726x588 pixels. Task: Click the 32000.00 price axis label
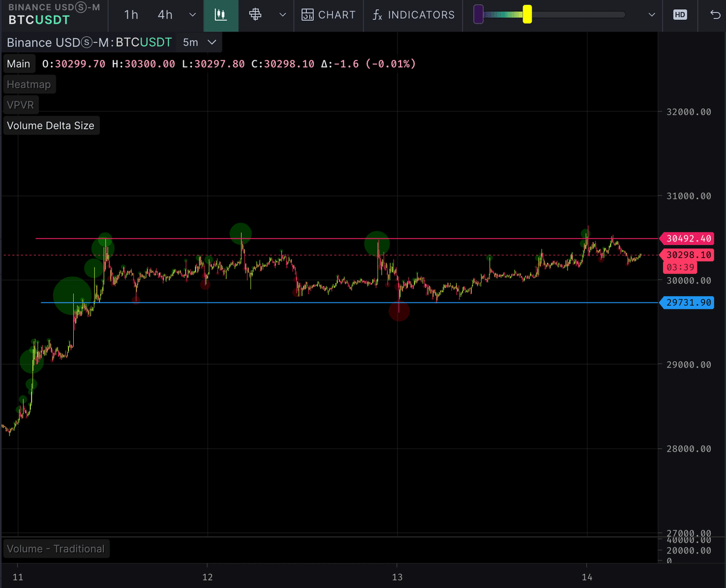[688, 112]
